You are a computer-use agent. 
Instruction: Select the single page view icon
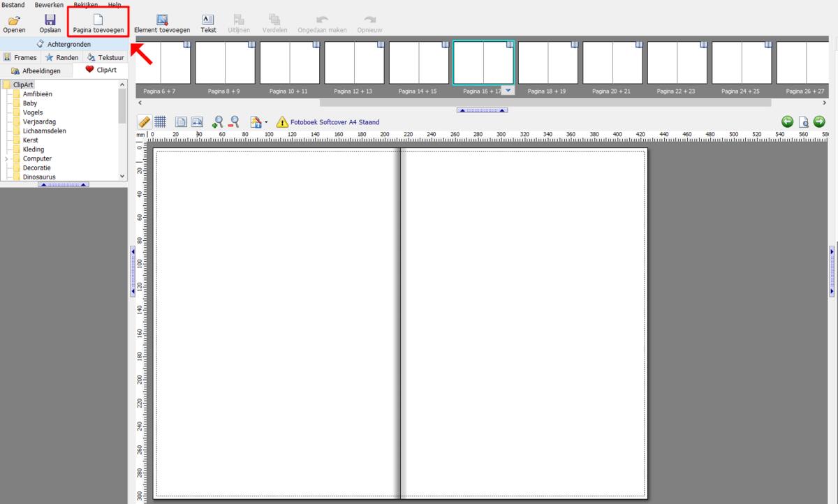(x=179, y=121)
